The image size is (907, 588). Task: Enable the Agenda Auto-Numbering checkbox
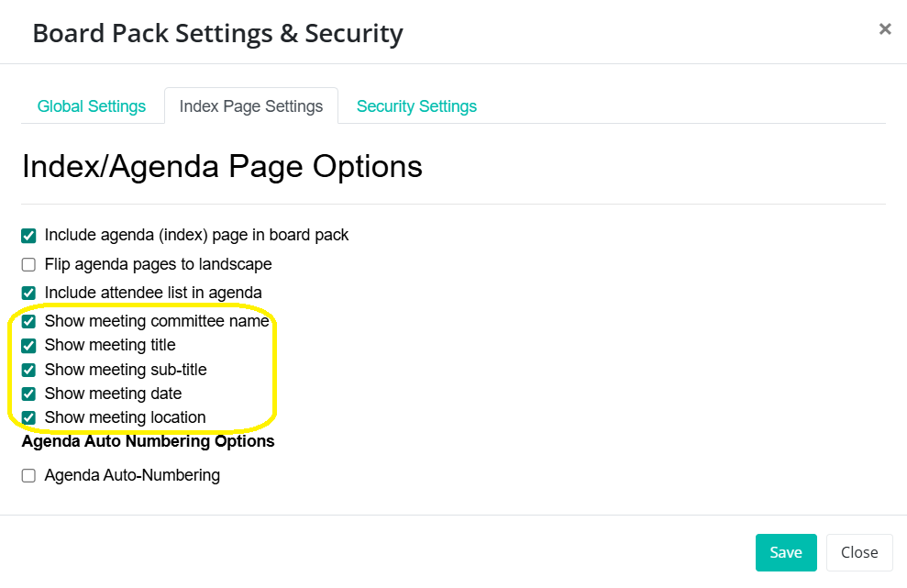click(28, 476)
